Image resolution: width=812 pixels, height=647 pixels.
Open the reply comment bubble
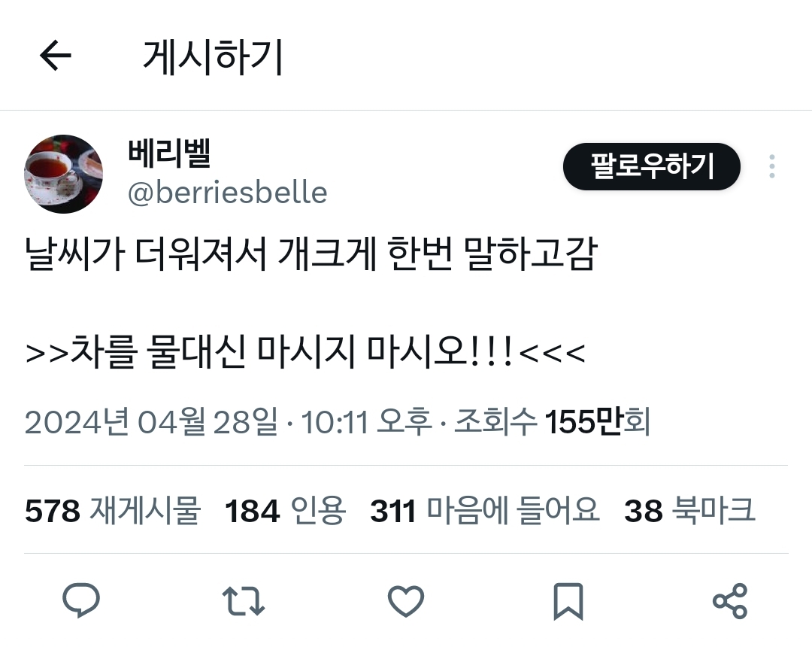click(81, 601)
